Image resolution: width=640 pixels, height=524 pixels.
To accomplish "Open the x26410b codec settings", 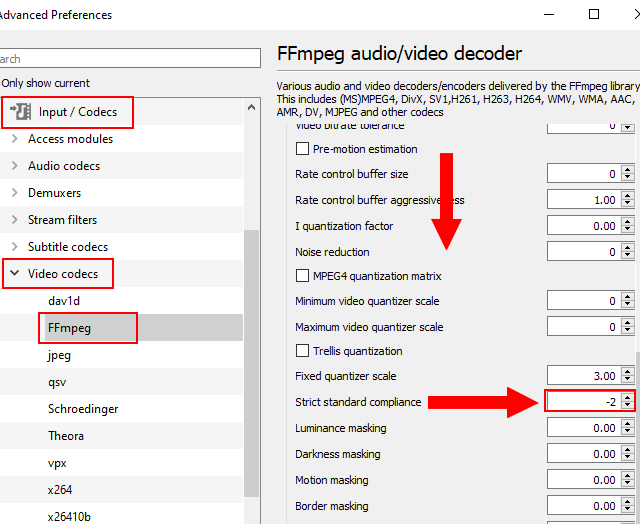I will (69, 517).
